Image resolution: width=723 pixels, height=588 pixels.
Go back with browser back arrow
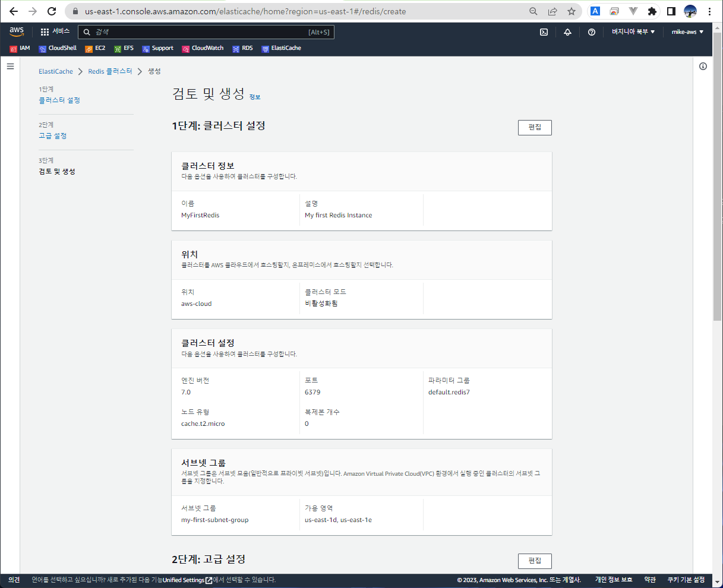(x=14, y=11)
